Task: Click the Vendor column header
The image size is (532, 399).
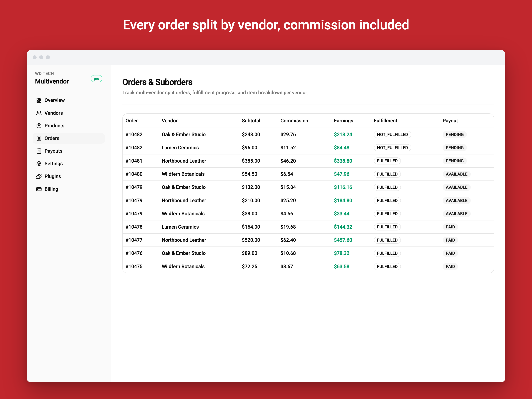Action: click(x=170, y=121)
